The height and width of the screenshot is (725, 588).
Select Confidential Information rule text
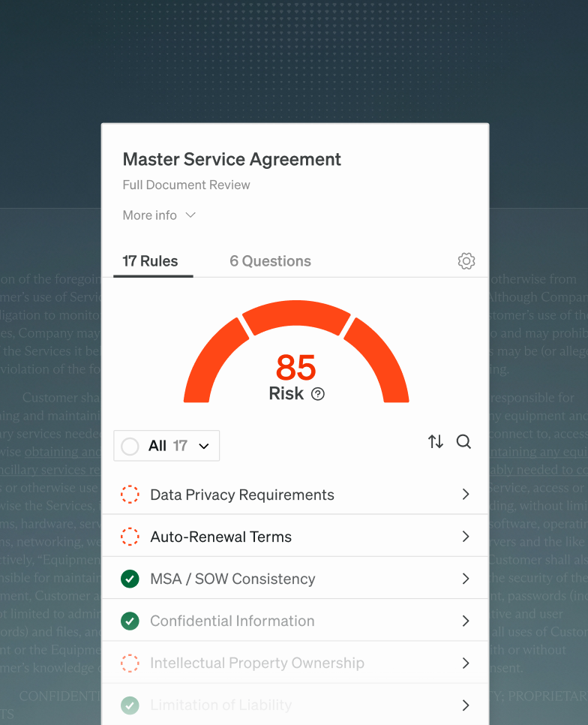point(232,621)
